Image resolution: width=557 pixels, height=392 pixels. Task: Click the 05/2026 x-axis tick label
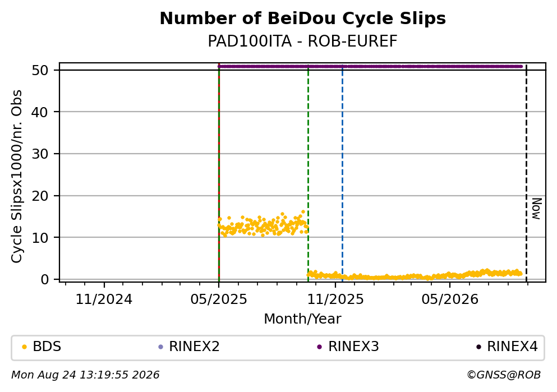(x=450, y=299)
